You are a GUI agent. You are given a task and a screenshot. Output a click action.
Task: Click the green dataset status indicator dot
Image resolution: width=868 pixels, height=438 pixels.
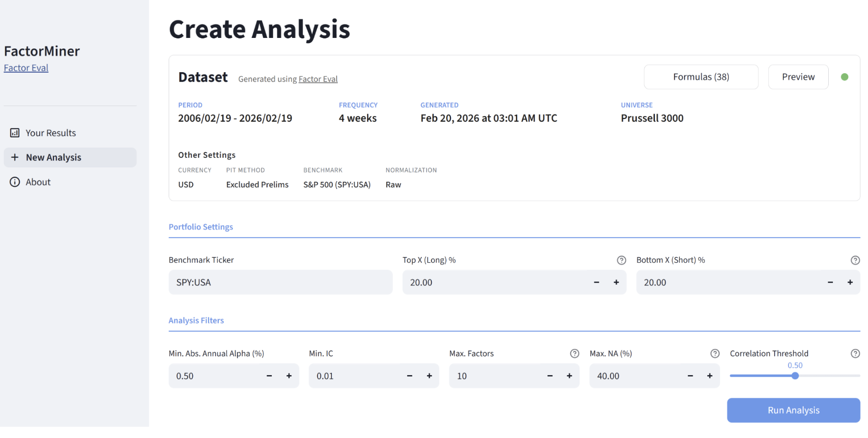pos(844,77)
